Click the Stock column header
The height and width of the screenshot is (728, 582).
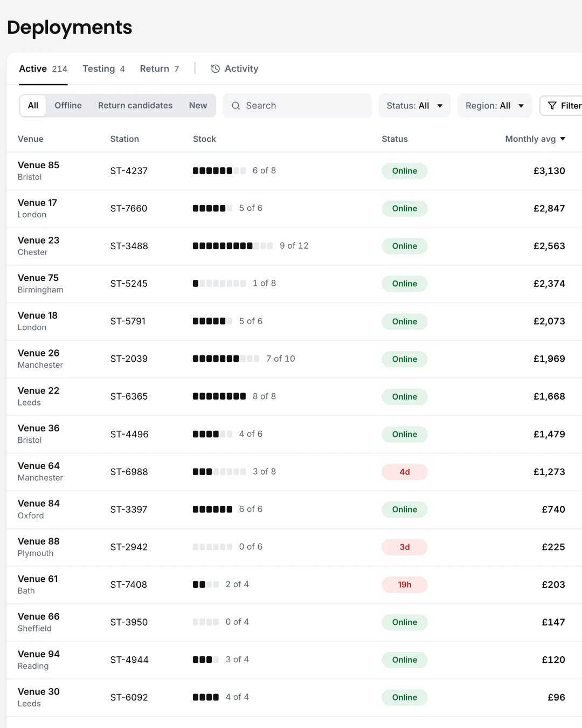(205, 139)
